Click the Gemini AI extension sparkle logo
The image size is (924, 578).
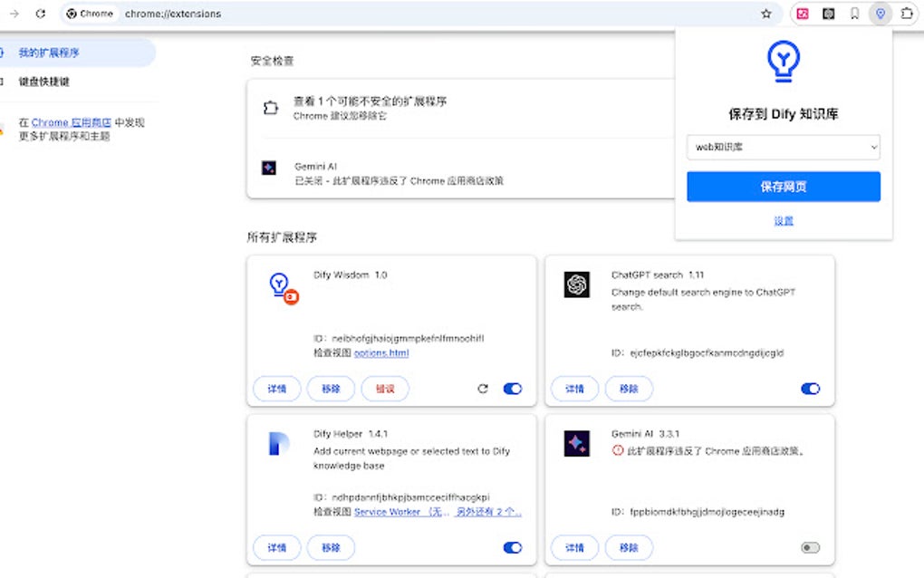[577, 443]
